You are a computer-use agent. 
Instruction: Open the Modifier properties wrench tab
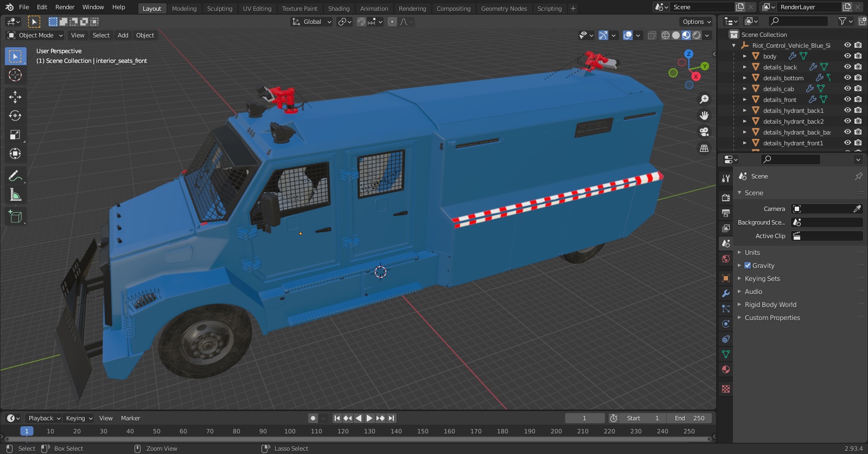[726, 293]
